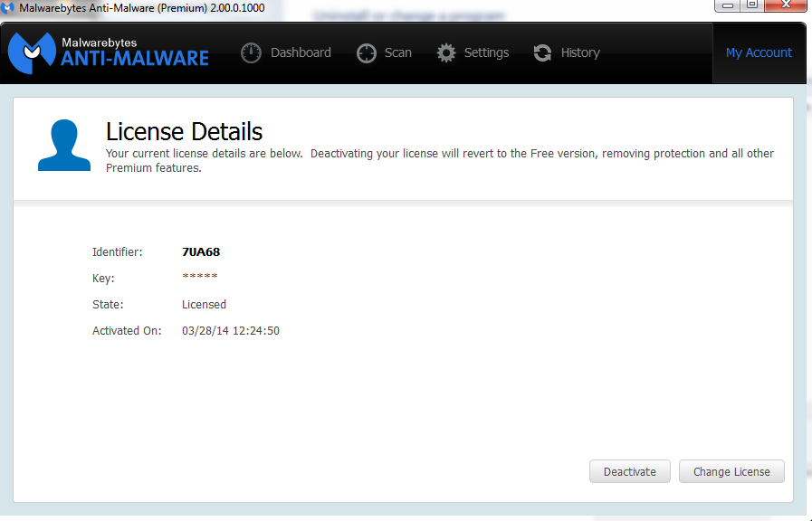The image size is (812, 521).
Task: Click the activation date 03/28/14 12:24:50
Action: pos(231,331)
